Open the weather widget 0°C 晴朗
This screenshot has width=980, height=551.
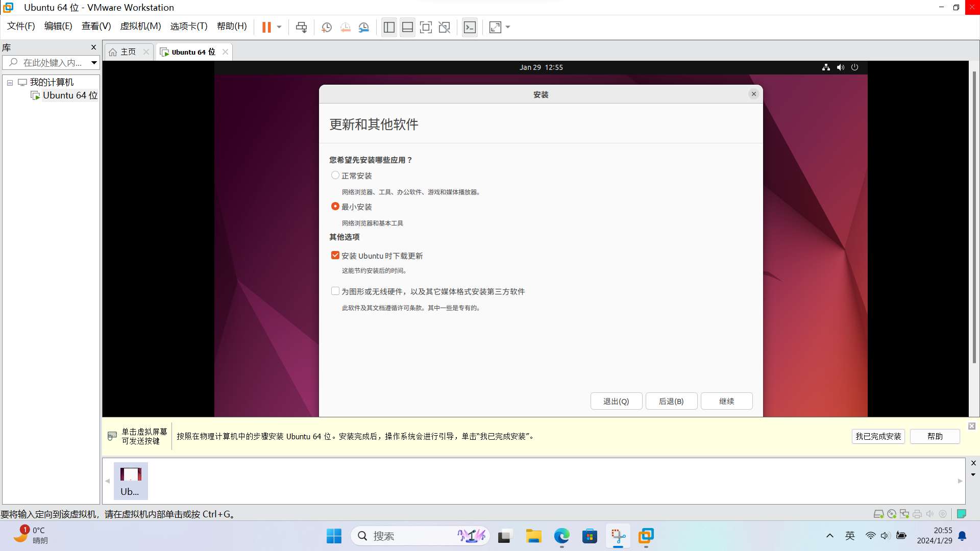pos(31,536)
